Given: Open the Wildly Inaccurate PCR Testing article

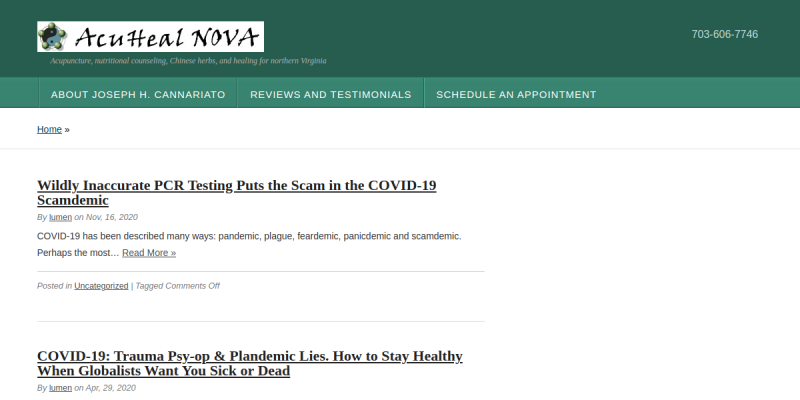Looking at the screenshot, I should coord(237,192).
